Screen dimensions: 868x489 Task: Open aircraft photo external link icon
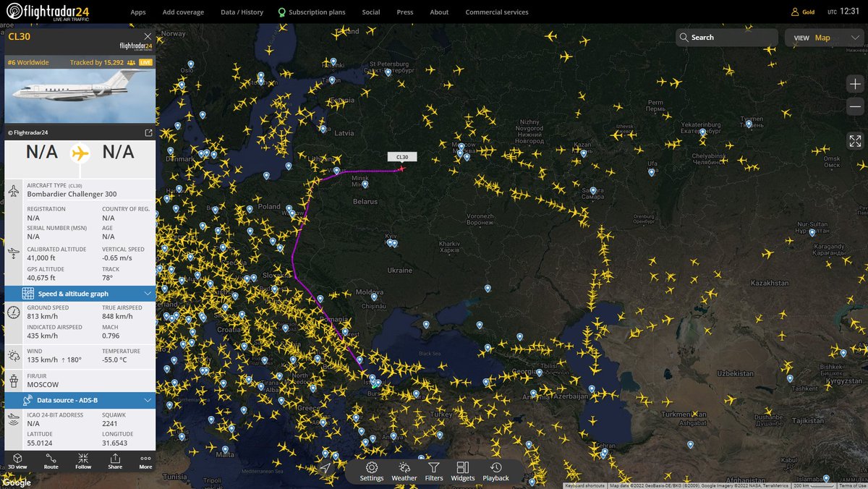[148, 133]
